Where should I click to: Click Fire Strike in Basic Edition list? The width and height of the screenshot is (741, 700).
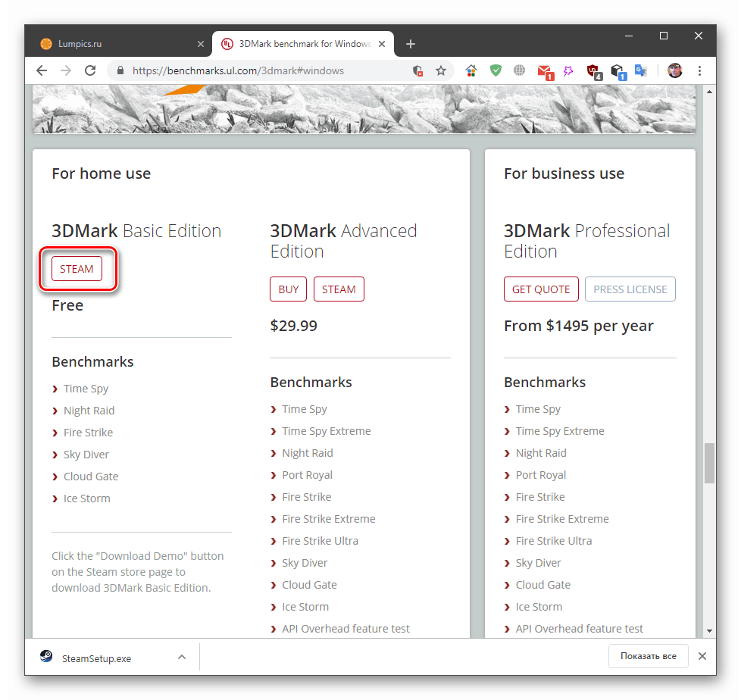pos(89,433)
